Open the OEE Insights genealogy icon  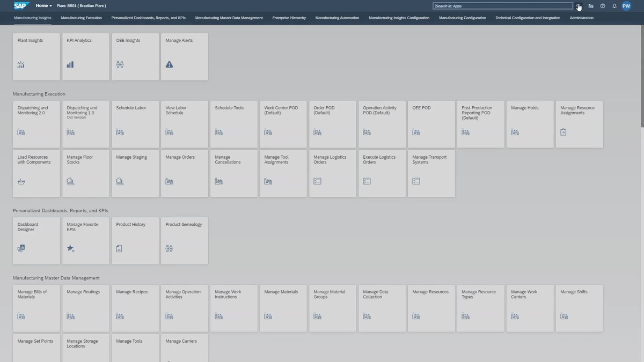click(119, 64)
